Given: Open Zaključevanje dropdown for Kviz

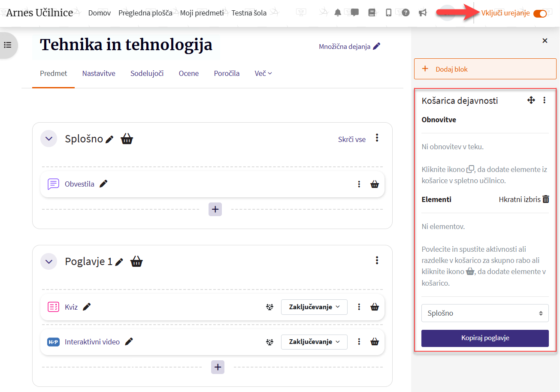Looking at the screenshot, I should (314, 307).
